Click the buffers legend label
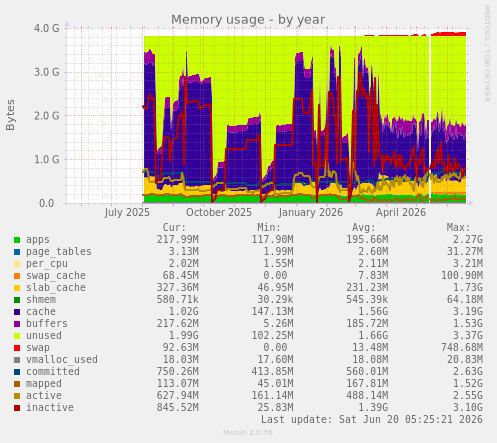This screenshot has width=497, height=443. tap(47, 324)
